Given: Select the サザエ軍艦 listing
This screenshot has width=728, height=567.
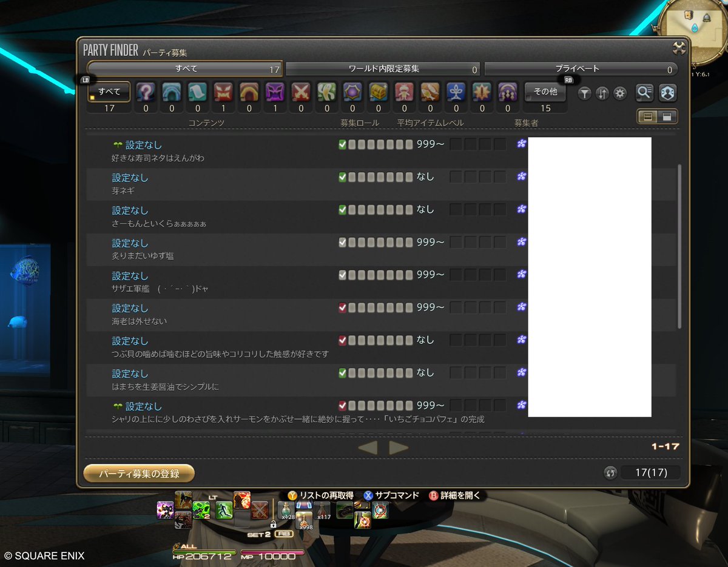Looking at the screenshot, I should tap(380, 283).
